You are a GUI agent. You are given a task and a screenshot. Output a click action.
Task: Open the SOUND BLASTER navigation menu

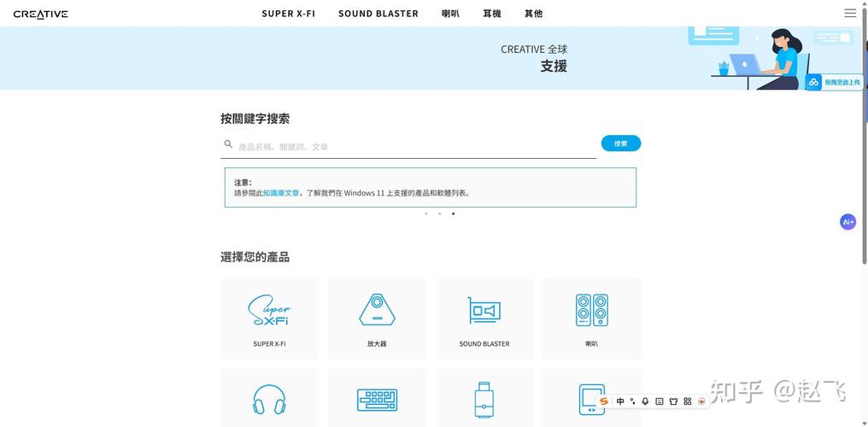pos(378,14)
